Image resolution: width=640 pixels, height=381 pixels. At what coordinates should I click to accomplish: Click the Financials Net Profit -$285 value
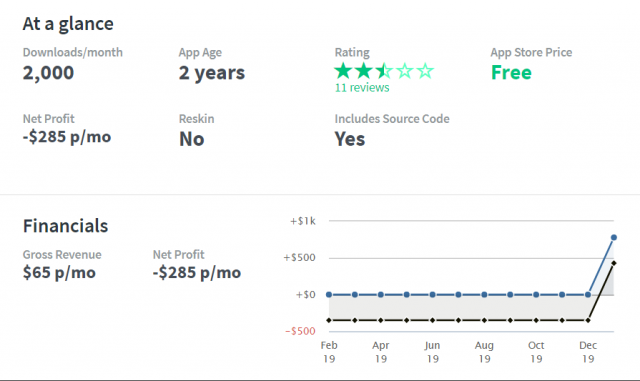click(x=197, y=272)
